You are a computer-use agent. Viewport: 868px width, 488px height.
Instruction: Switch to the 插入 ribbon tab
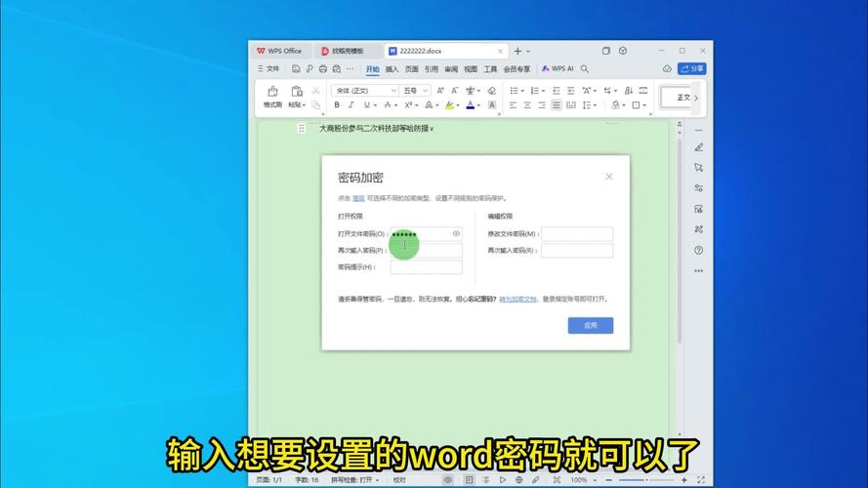[x=392, y=69]
